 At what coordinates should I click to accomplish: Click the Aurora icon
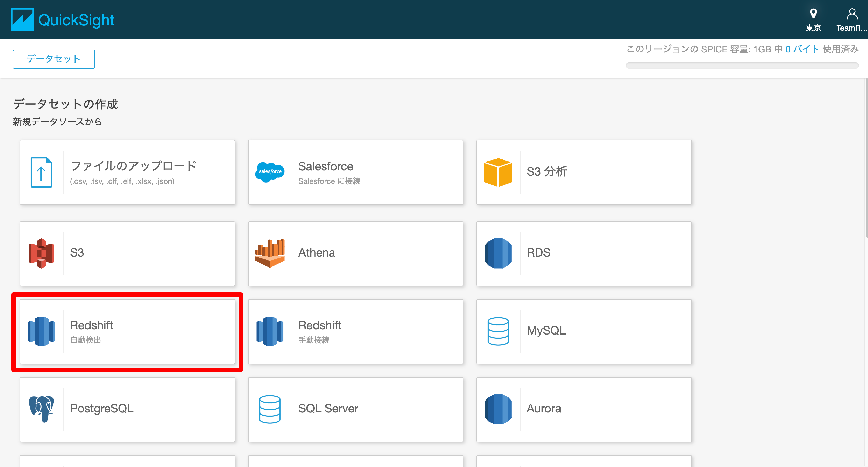pyautogui.click(x=498, y=409)
